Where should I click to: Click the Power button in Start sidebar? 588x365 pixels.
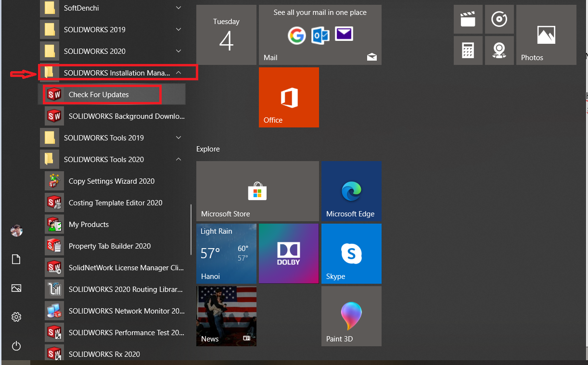point(16,346)
